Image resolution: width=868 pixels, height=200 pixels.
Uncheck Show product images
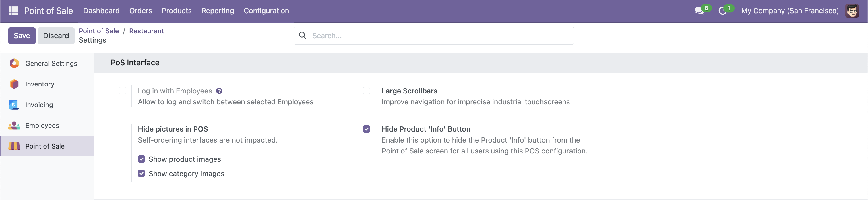[x=142, y=159]
